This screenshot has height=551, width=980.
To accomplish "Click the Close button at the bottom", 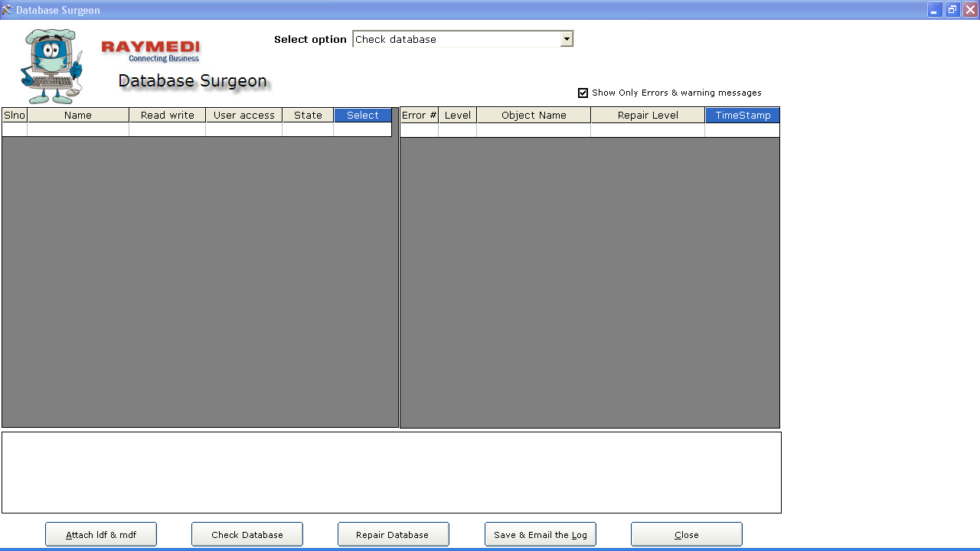I will point(687,535).
